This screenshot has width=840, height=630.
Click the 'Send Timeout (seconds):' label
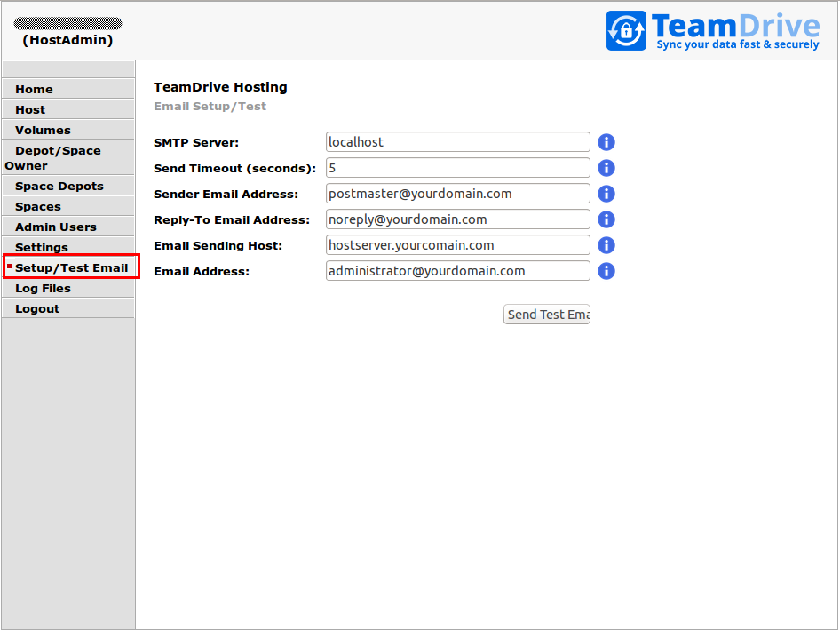click(x=234, y=168)
